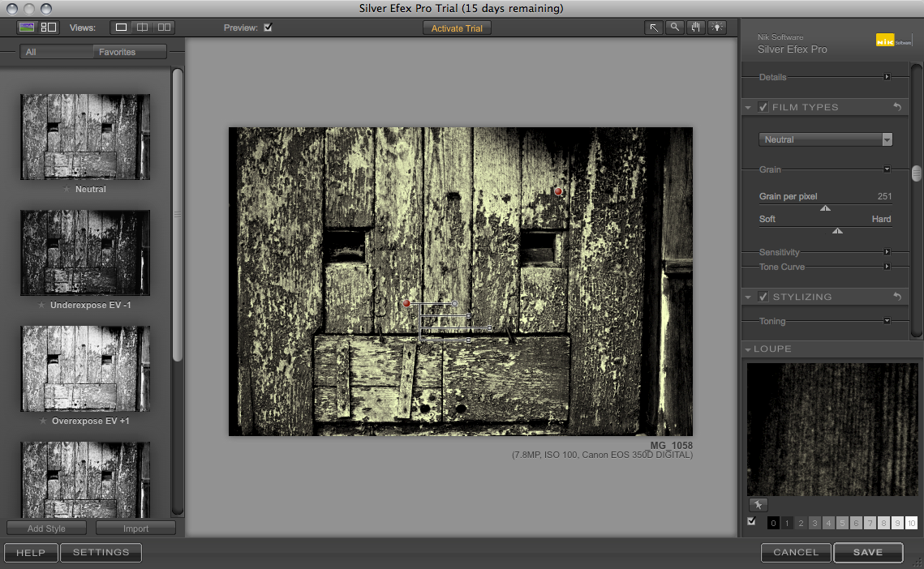Apply the Neutral preset thumbnail
The width and height of the screenshot is (924, 569).
pyautogui.click(x=85, y=137)
